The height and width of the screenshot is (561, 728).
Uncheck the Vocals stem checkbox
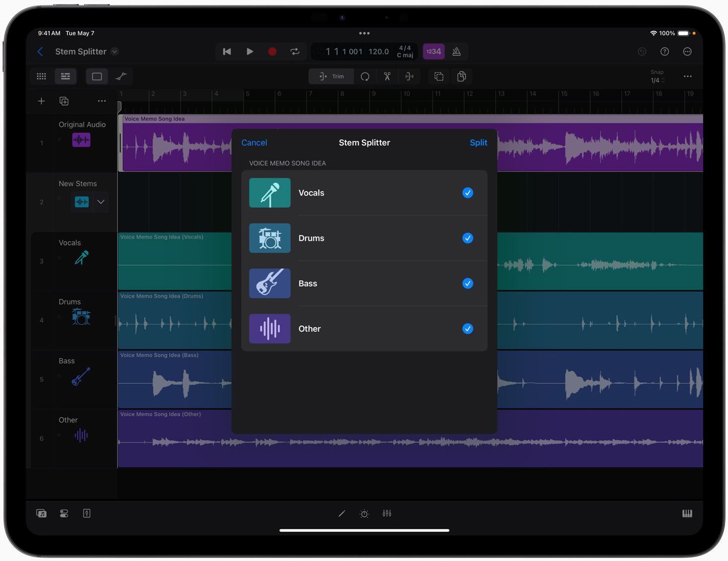[467, 193]
